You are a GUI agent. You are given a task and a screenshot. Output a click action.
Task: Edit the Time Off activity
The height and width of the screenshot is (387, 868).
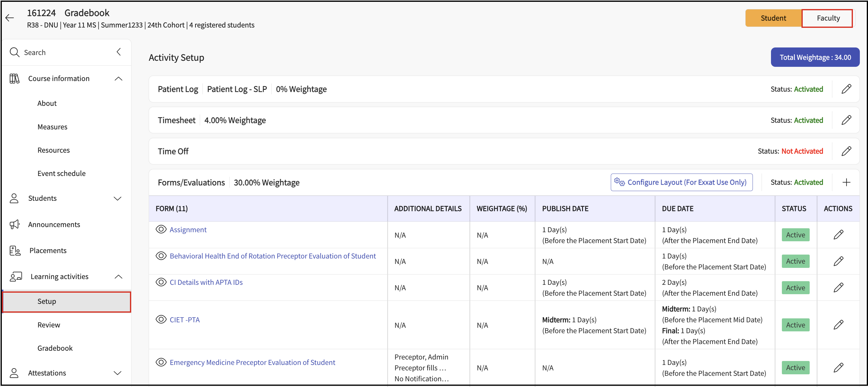[846, 151]
